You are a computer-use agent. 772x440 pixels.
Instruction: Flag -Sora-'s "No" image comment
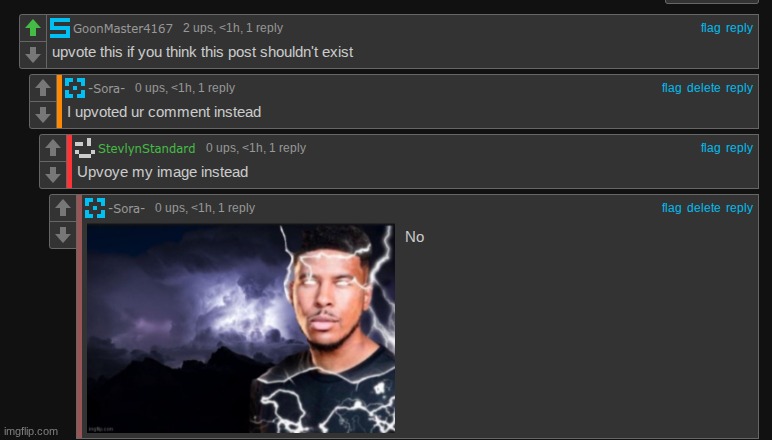pos(672,208)
